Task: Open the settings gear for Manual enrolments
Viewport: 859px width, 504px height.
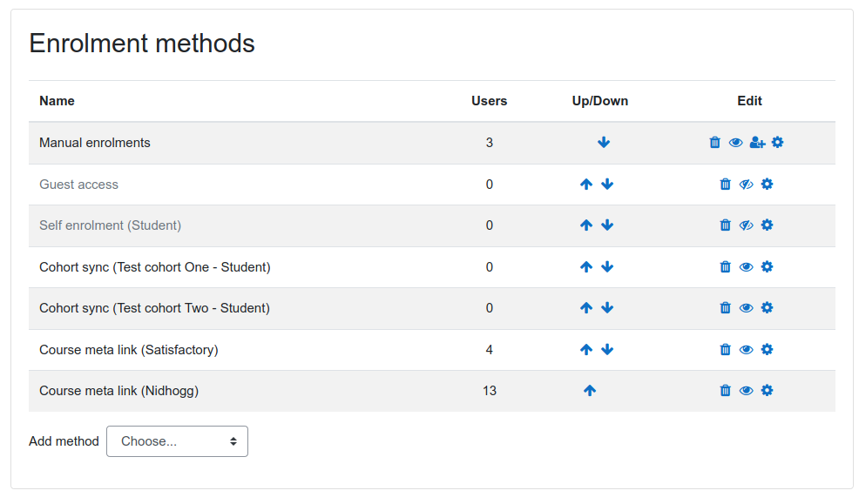Action: [777, 143]
